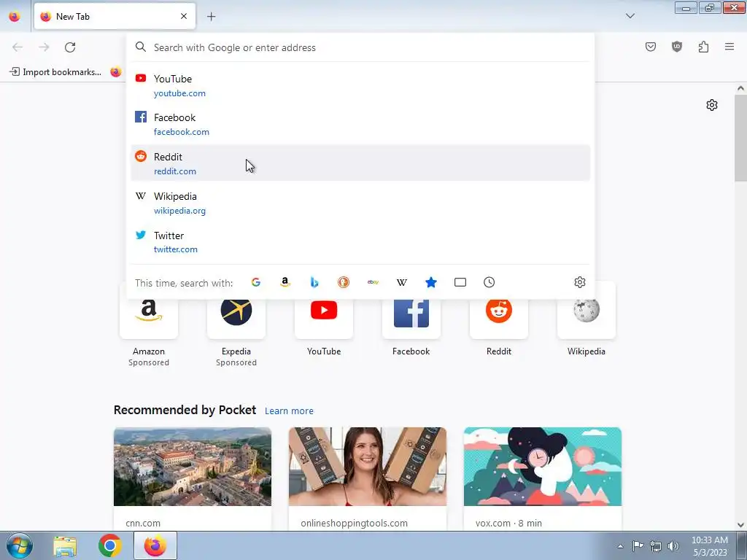Click the Learn more Pocket link
The image size is (747, 560).
289,411
